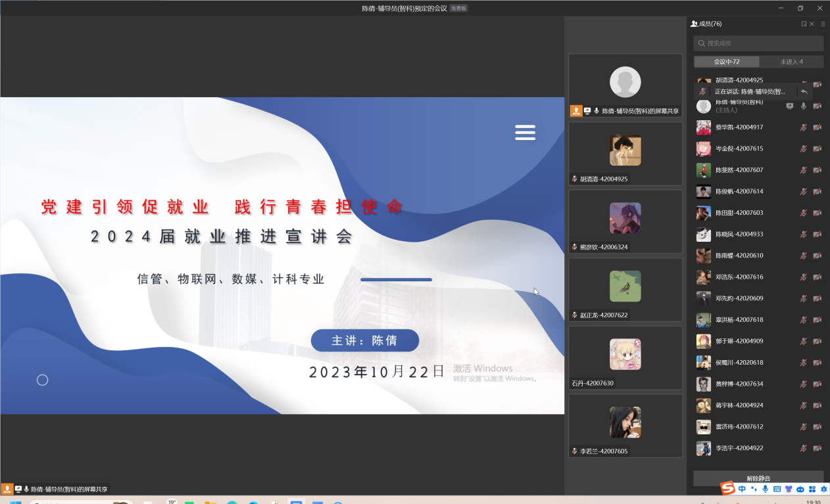830x504 pixels.
Task: Click mic icon for 邓先灼-42020609
Action: 803,298
